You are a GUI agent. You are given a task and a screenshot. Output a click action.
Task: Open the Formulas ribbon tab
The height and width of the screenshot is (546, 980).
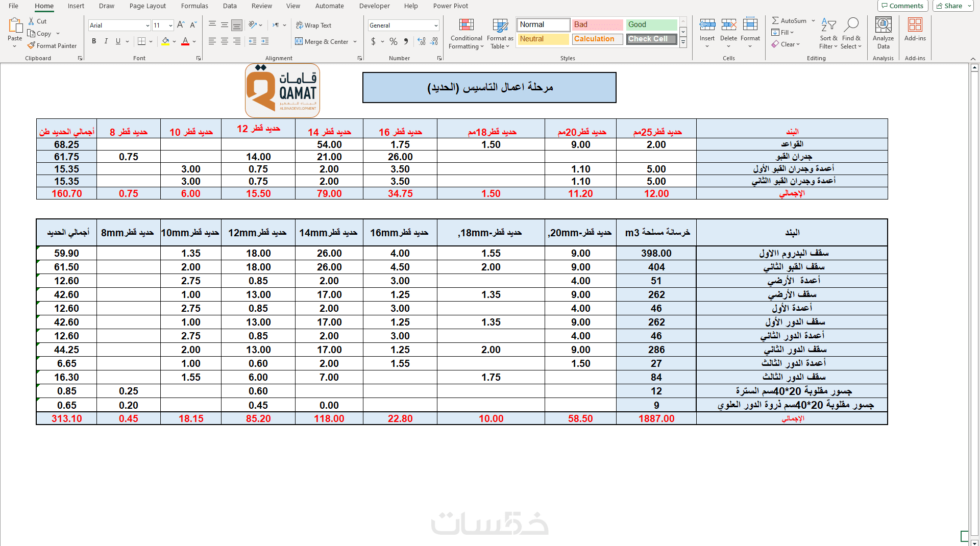(194, 6)
